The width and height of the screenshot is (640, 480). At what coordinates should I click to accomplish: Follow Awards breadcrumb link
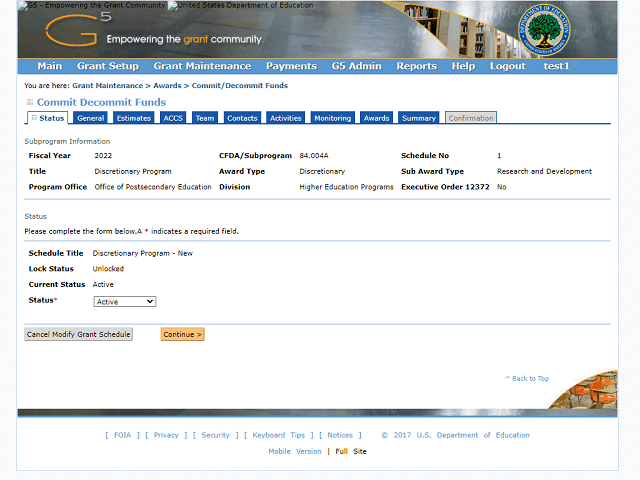click(x=167, y=86)
